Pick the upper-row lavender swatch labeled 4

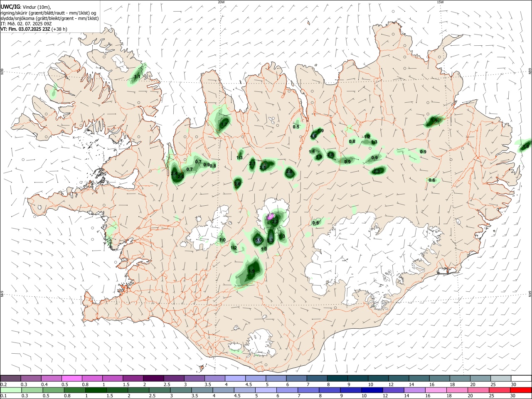[x=234, y=378]
